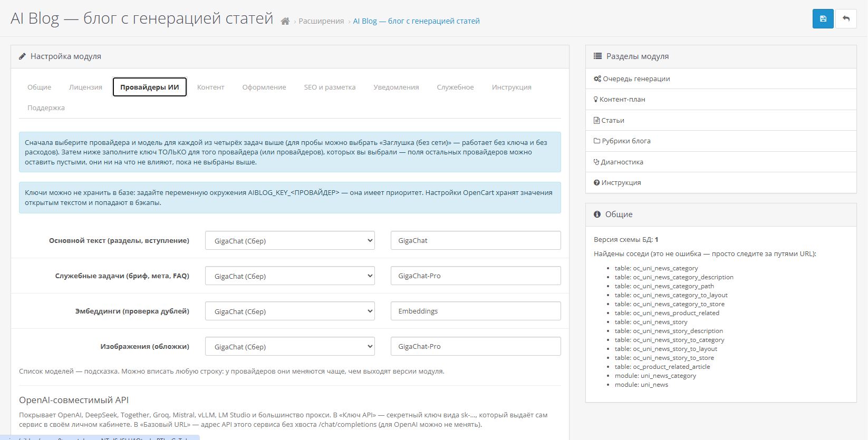Click the OpenAI-совместимый API heading
This screenshot has width=868, height=440.
pos(74,400)
